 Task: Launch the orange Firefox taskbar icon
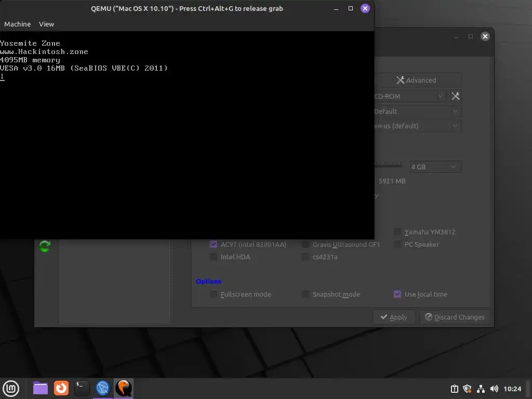tap(61, 388)
